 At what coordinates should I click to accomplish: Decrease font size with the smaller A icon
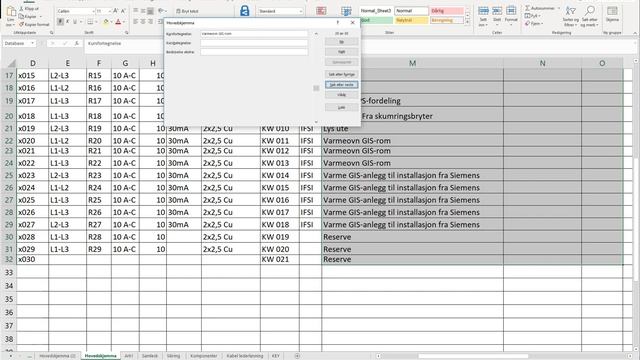click(x=123, y=11)
